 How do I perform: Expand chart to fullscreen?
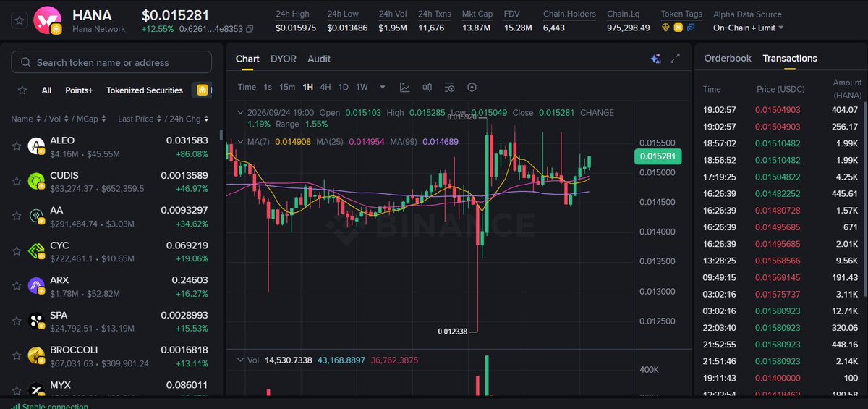(676, 59)
